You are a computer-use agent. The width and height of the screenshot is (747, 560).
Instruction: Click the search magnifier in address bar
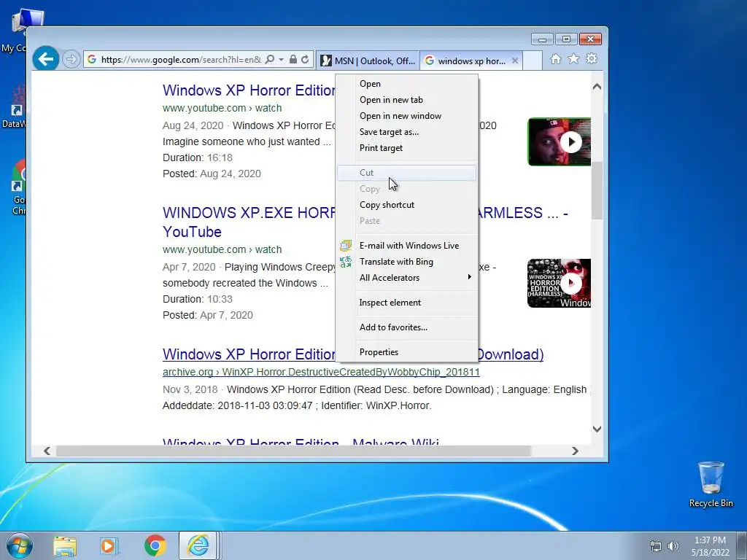(x=270, y=60)
